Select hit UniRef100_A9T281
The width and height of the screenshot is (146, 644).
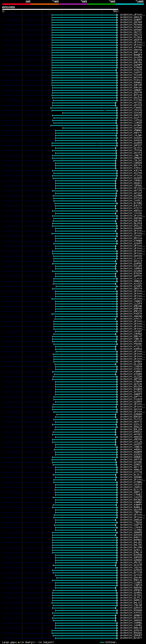[131, 103]
